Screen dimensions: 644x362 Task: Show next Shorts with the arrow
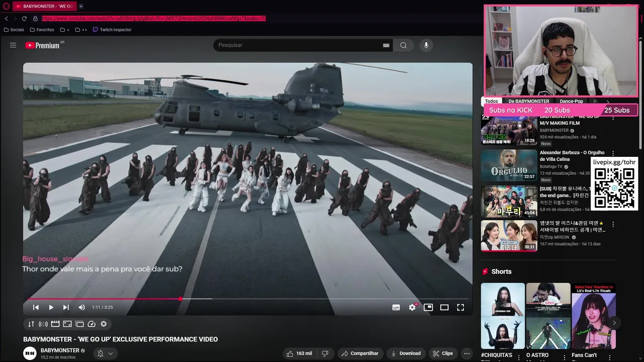click(614, 323)
